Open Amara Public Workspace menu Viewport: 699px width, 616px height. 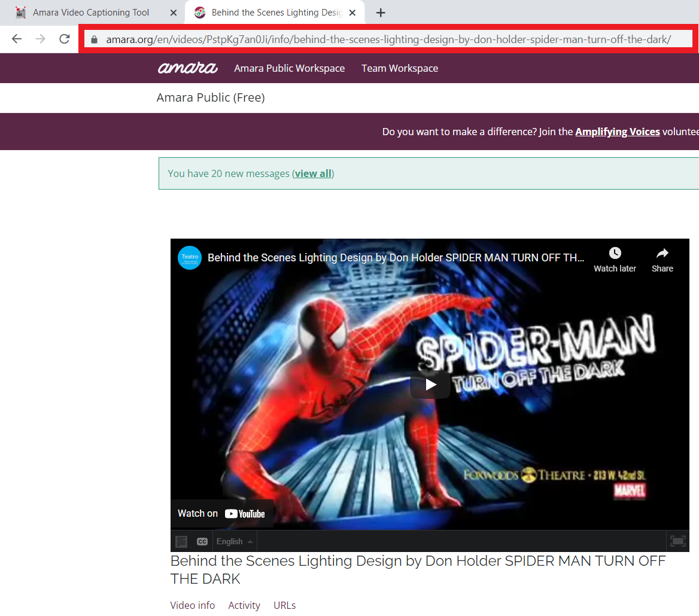click(x=289, y=68)
